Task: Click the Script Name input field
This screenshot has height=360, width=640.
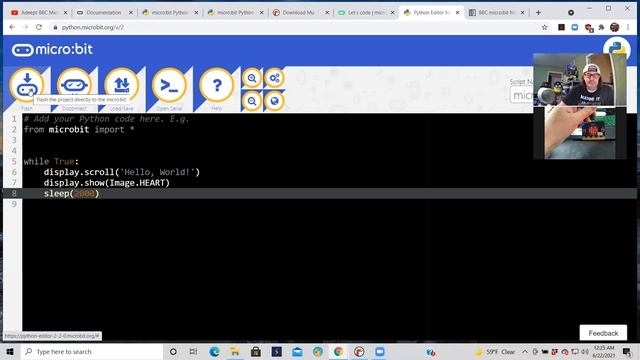Action: coord(522,96)
